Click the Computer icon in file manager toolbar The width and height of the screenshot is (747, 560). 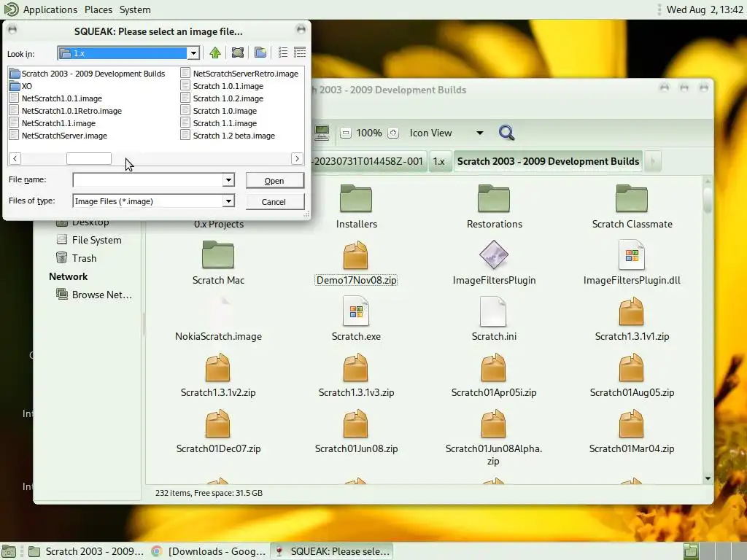322,133
